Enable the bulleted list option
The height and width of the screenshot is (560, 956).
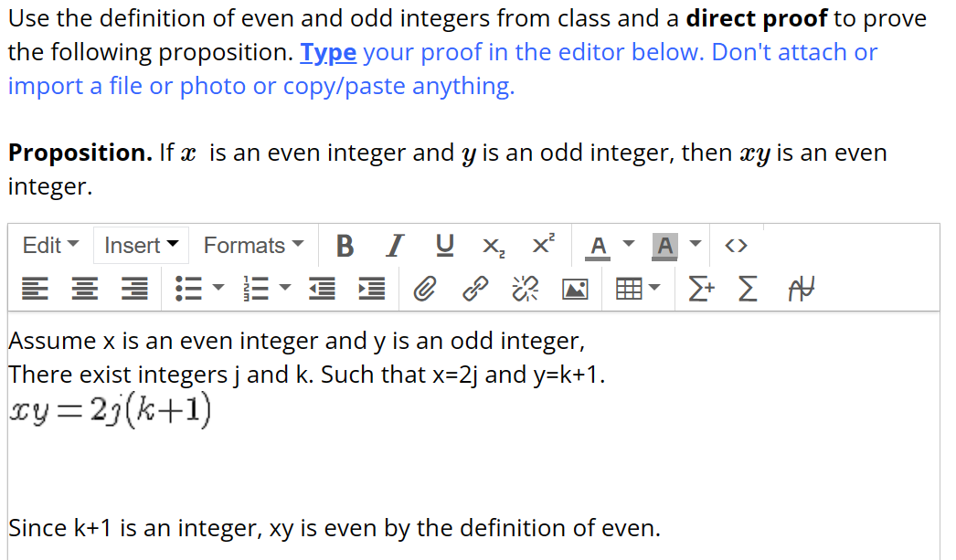(189, 289)
